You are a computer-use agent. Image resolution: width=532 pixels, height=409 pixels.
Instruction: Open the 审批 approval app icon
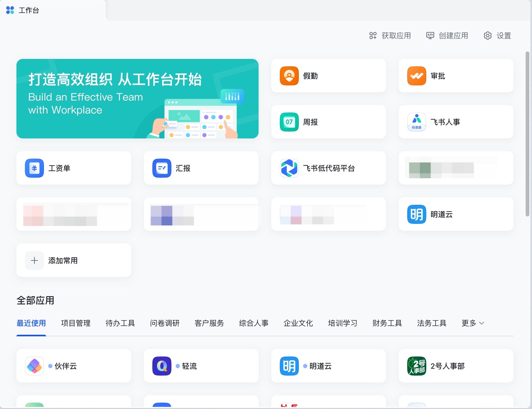tap(416, 76)
